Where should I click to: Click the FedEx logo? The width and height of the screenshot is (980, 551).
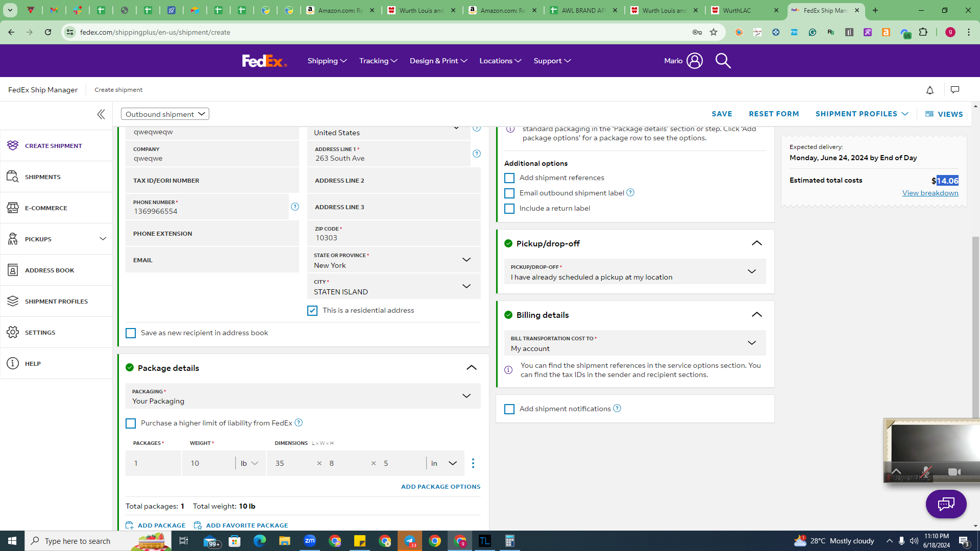click(264, 61)
